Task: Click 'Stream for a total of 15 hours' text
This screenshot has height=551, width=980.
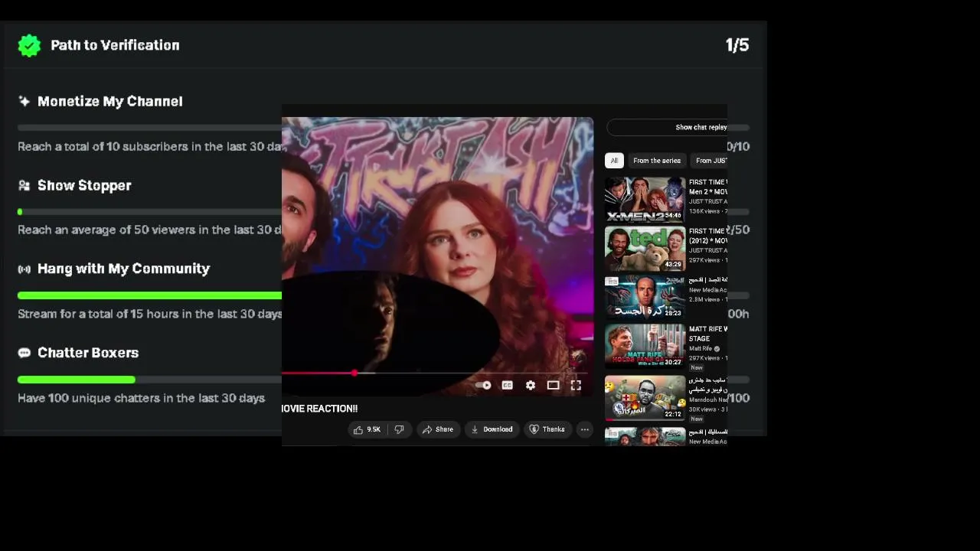Action: 149,314
